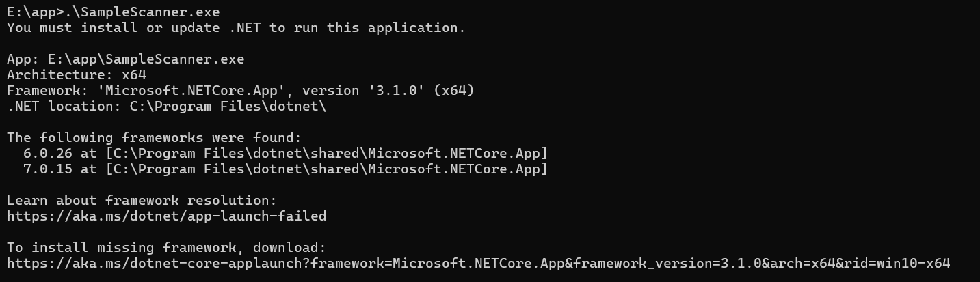This screenshot has width=980, height=282.
Task: Click the Architecture: x64 line
Action: (x=77, y=75)
